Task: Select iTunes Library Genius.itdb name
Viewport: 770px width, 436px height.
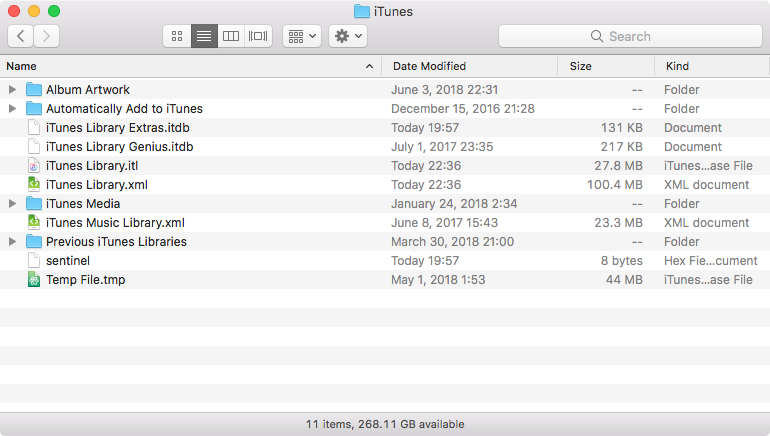Action: click(x=120, y=147)
